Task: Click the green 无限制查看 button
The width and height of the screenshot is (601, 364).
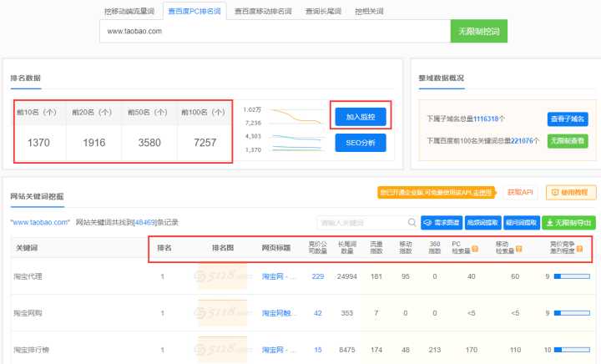Action: [x=568, y=140]
